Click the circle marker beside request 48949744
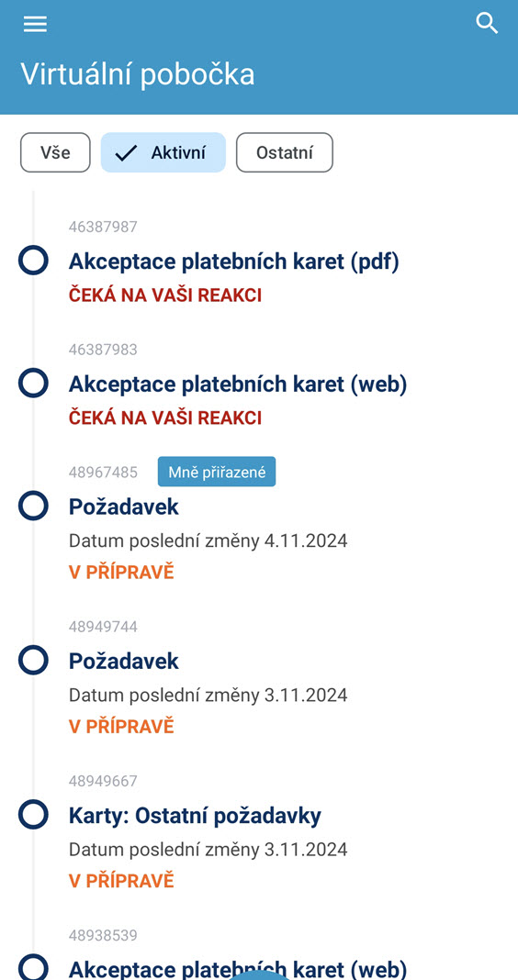The image size is (518, 980). click(x=33, y=660)
